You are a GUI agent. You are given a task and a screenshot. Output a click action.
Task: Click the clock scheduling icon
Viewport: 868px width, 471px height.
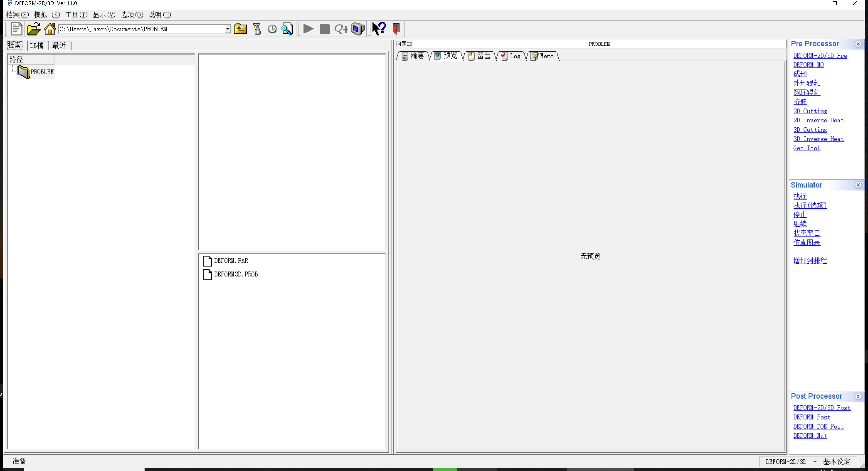click(272, 29)
